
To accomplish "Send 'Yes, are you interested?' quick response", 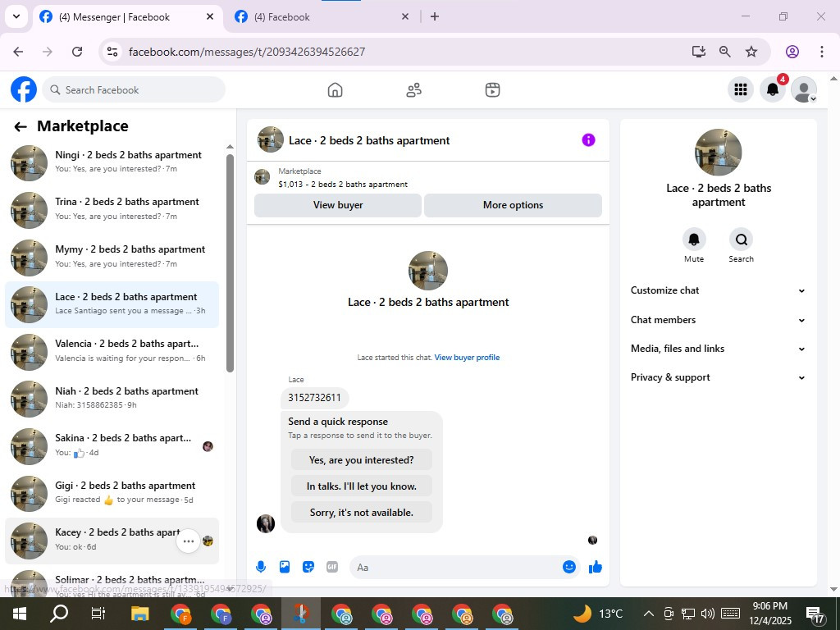I will pyautogui.click(x=362, y=460).
